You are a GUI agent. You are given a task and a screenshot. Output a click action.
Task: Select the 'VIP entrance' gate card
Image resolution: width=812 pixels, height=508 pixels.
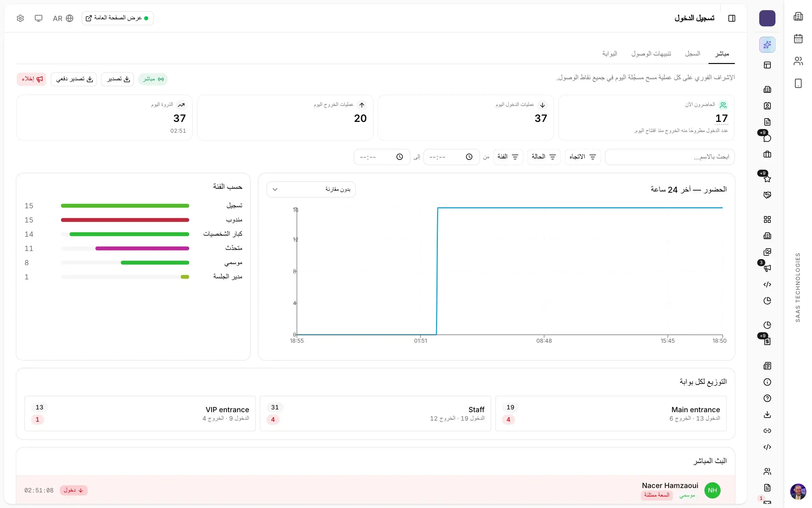point(140,414)
